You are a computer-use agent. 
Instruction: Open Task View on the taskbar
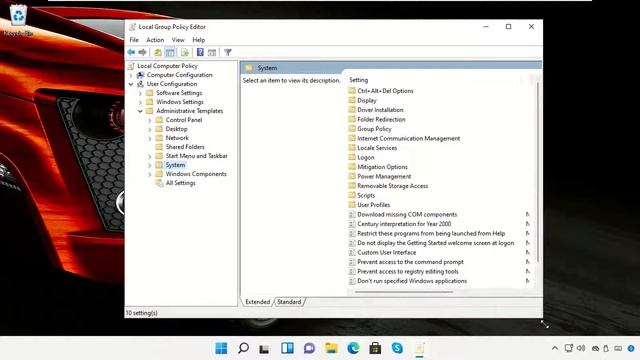(x=264, y=349)
